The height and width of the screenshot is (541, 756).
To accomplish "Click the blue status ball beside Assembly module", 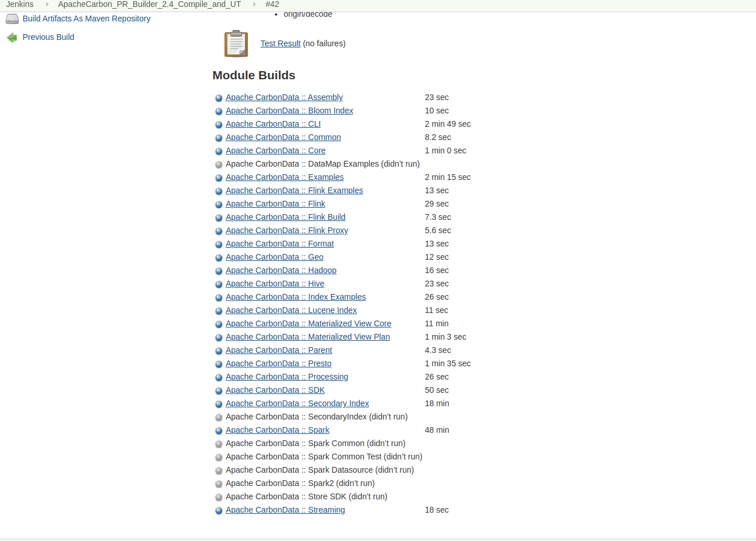I will click(x=219, y=98).
